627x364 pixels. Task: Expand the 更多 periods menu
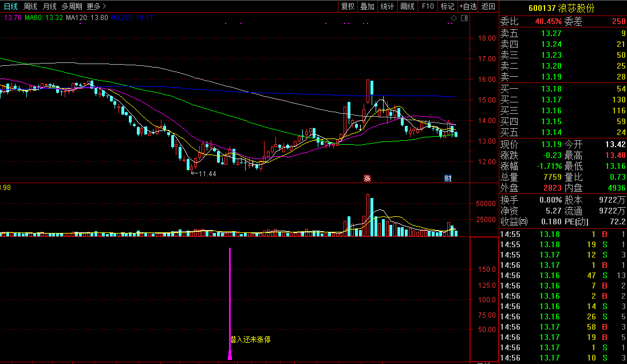pos(96,6)
